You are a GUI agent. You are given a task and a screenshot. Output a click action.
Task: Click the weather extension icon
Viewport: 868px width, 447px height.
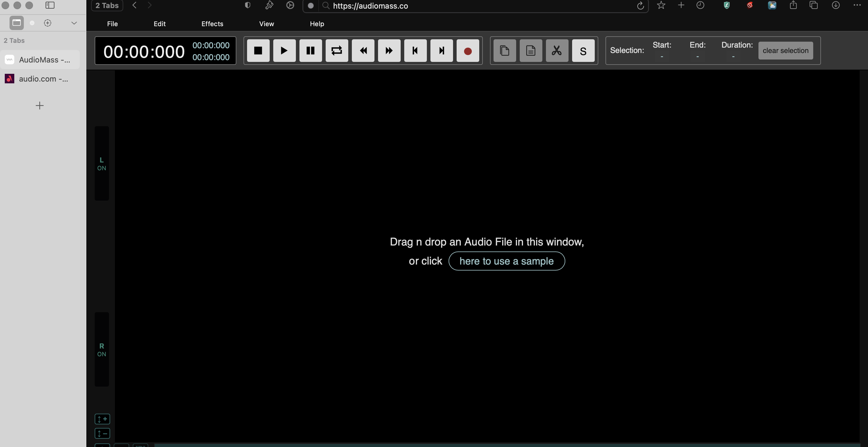(772, 5)
